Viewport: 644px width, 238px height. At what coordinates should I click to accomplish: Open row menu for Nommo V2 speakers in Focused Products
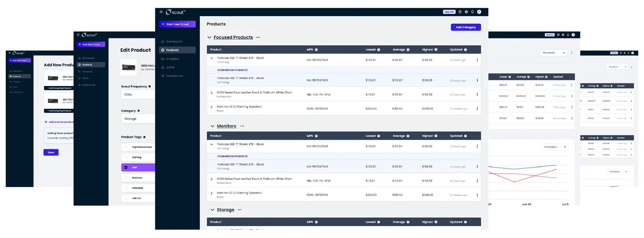click(x=477, y=109)
